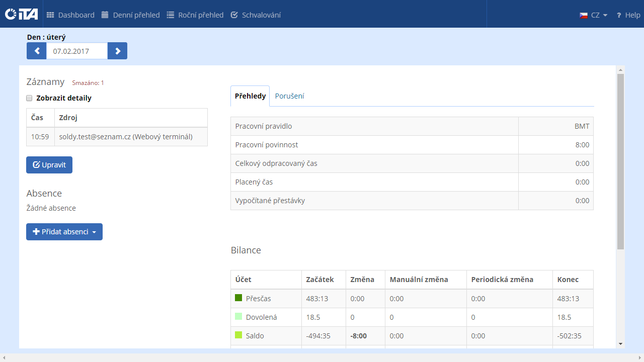Open Dashboard from the top navigation
The width and height of the screenshot is (644, 362).
click(70, 15)
